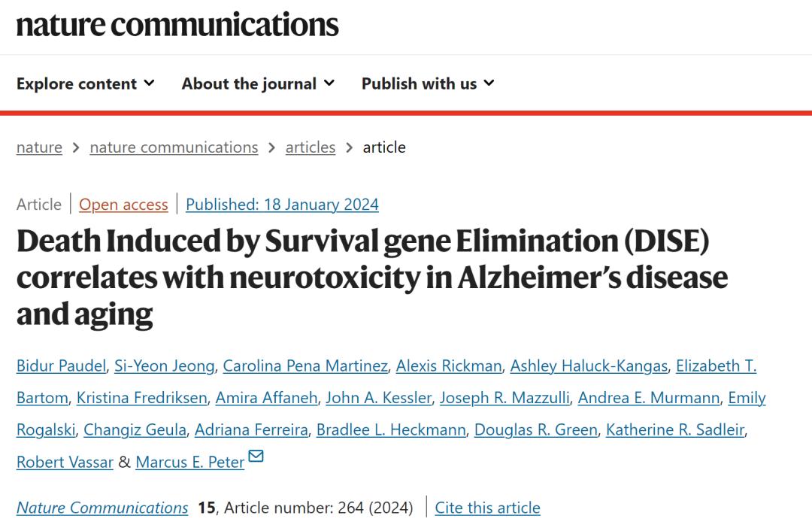812x531 pixels.
Task: Click the Open access link
Action: (123, 205)
